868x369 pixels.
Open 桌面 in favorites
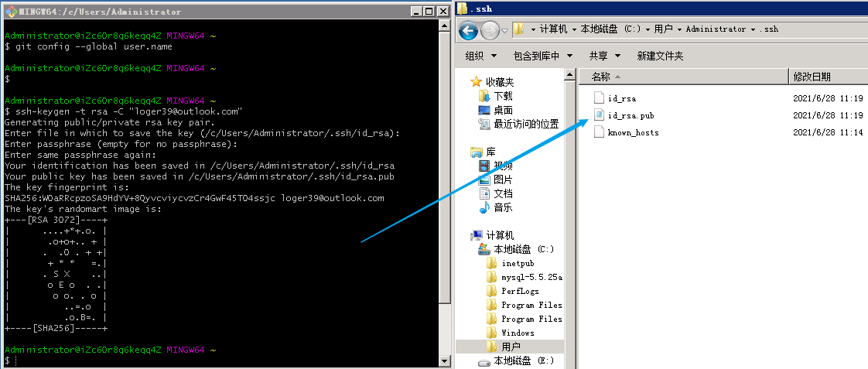pyautogui.click(x=503, y=110)
